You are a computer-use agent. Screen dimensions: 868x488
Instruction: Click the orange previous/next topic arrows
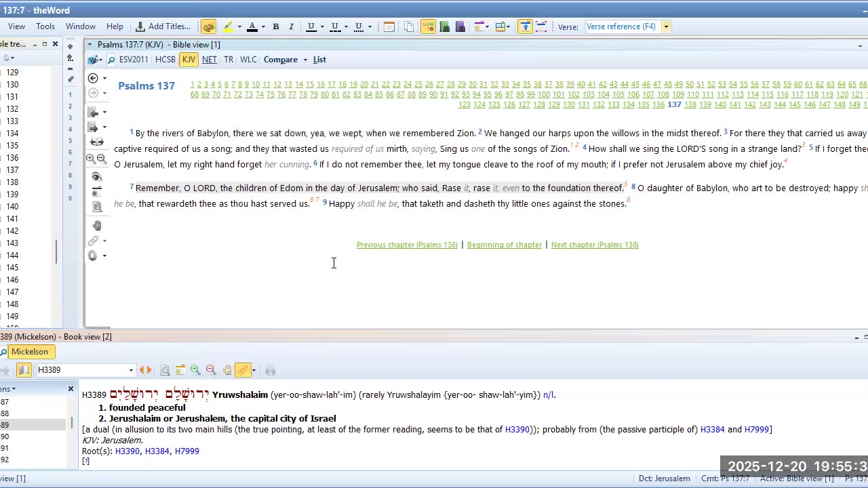145,370
